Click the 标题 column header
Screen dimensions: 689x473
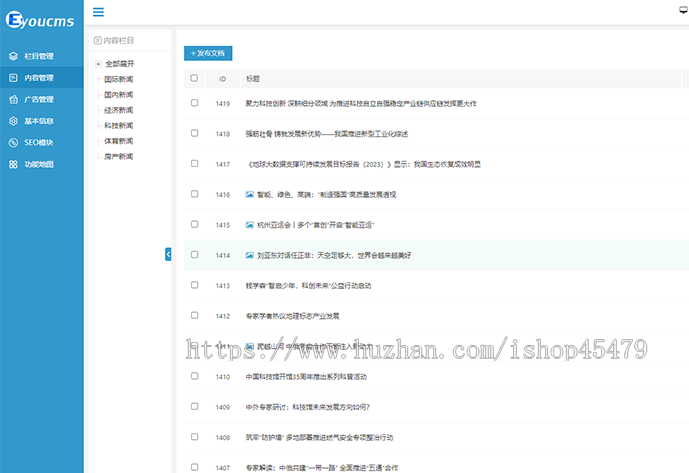[x=253, y=79]
